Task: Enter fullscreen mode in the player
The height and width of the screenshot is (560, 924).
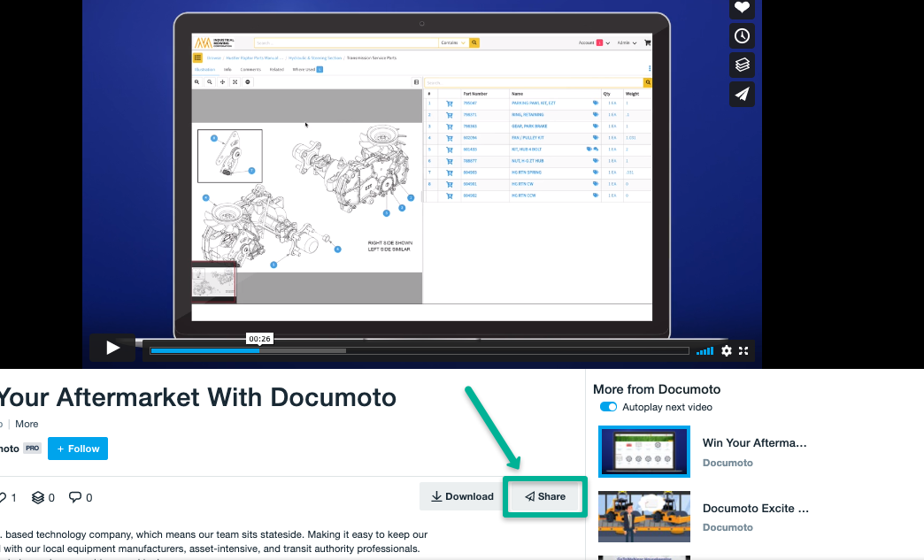Action: point(744,350)
